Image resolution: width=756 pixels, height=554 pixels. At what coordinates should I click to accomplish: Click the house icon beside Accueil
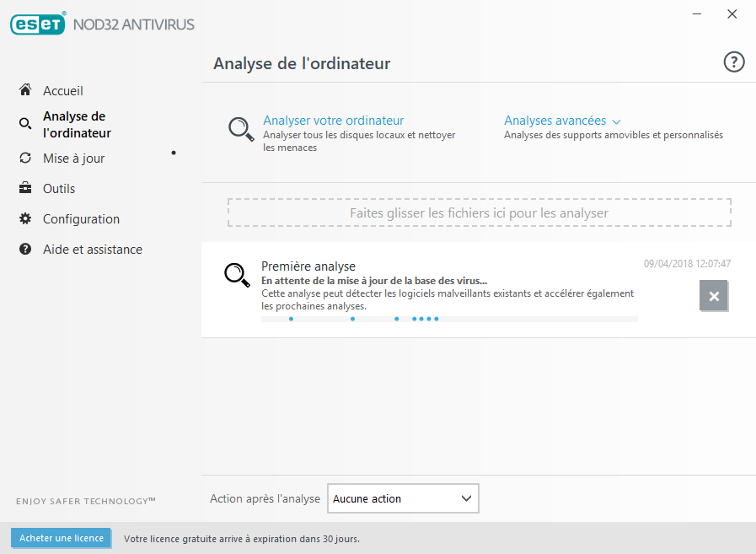[25, 90]
